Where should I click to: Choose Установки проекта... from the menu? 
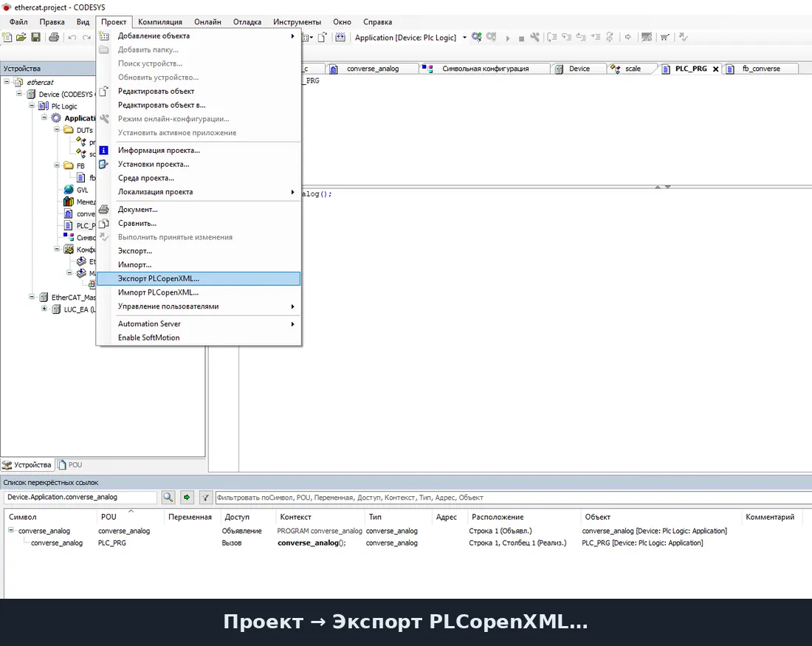tap(199, 164)
